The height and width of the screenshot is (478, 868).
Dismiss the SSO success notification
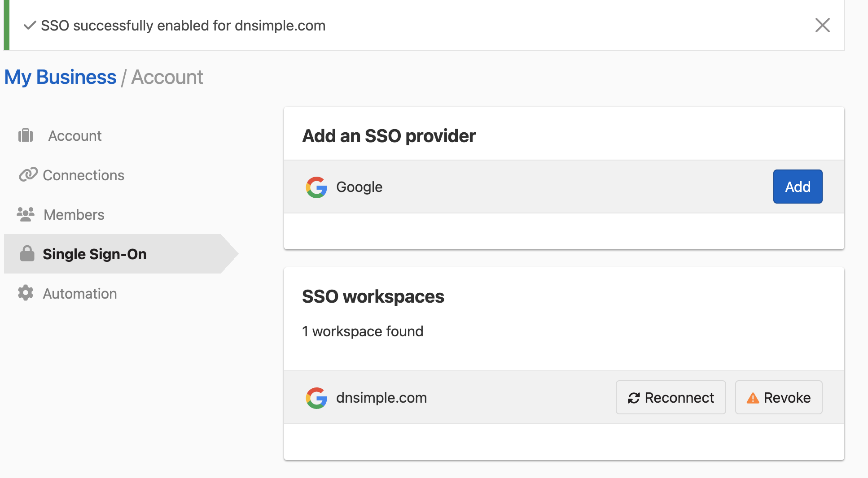click(822, 25)
